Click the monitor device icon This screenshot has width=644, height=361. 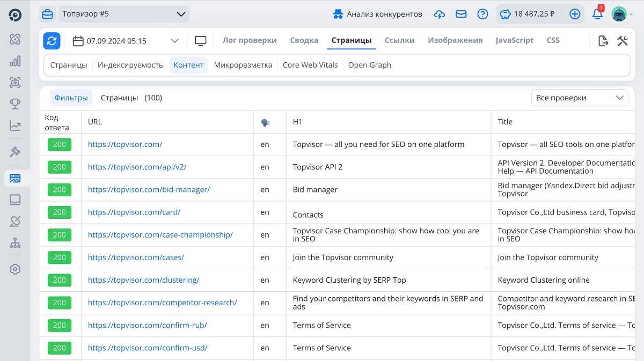(201, 41)
